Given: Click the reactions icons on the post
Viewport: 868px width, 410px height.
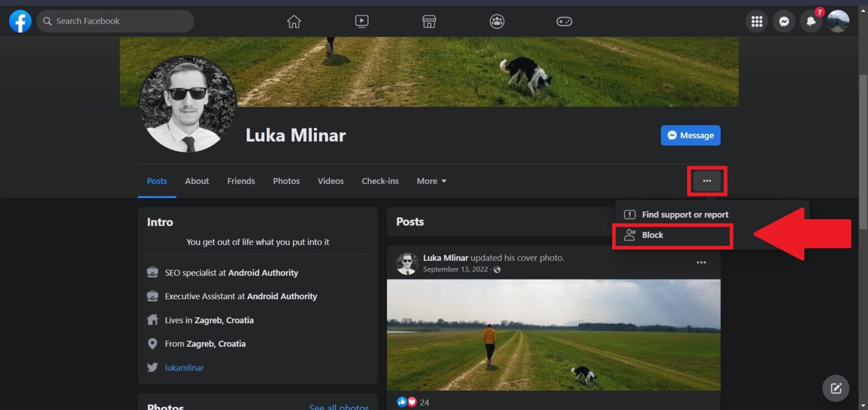Looking at the screenshot, I should coord(407,402).
